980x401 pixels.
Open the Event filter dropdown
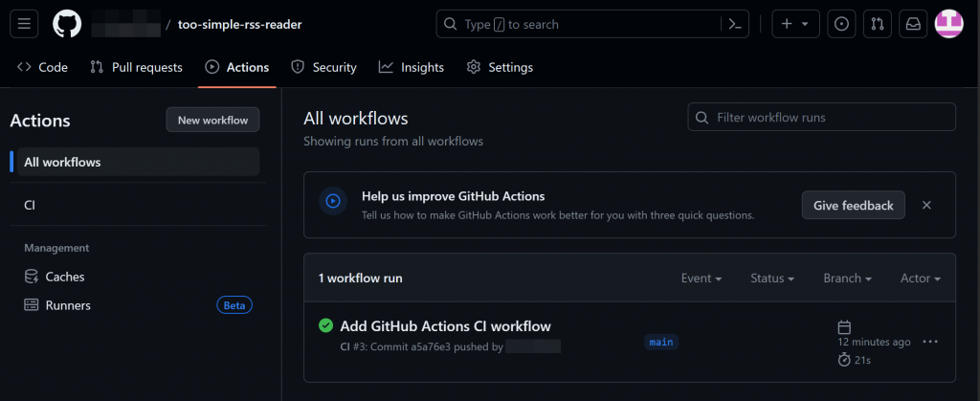pyautogui.click(x=702, y=278)
